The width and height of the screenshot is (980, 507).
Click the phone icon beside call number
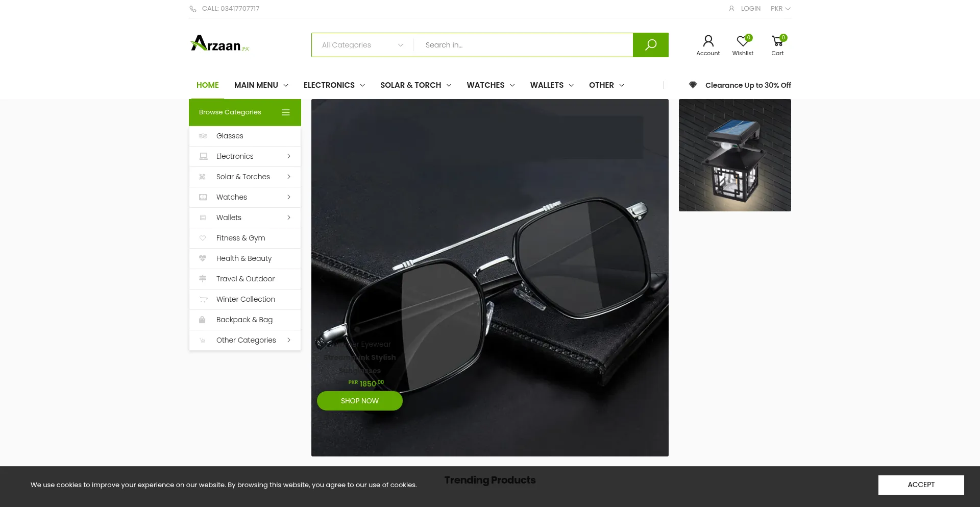coord(193,9)
